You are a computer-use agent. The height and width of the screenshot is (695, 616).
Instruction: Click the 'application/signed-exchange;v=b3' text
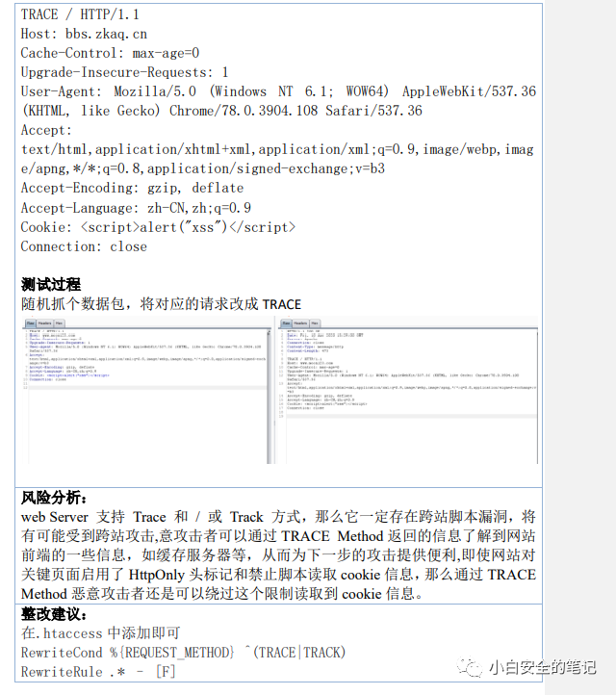(266, 168)
